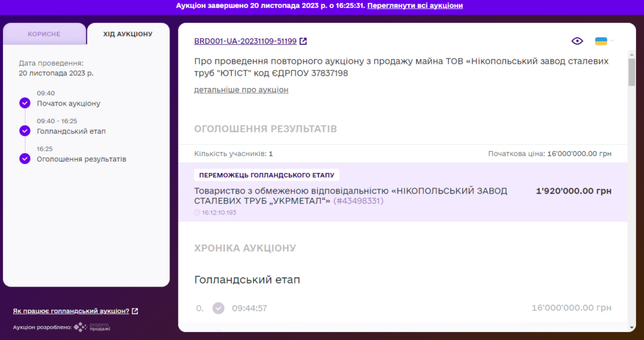Open Переглянути всі аукціони link
This screenshot has width=644, height=340.
[x=415, y=5]
